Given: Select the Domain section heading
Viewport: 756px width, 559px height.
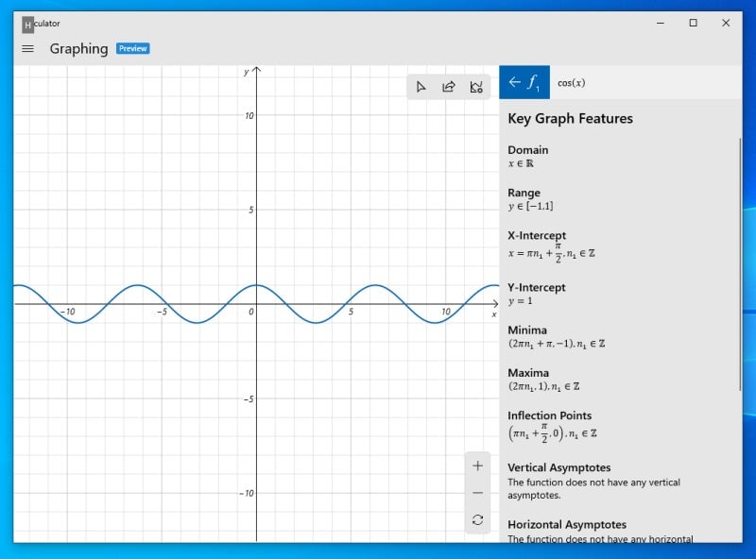Looking at the screenshot, I should pos(527,150).
